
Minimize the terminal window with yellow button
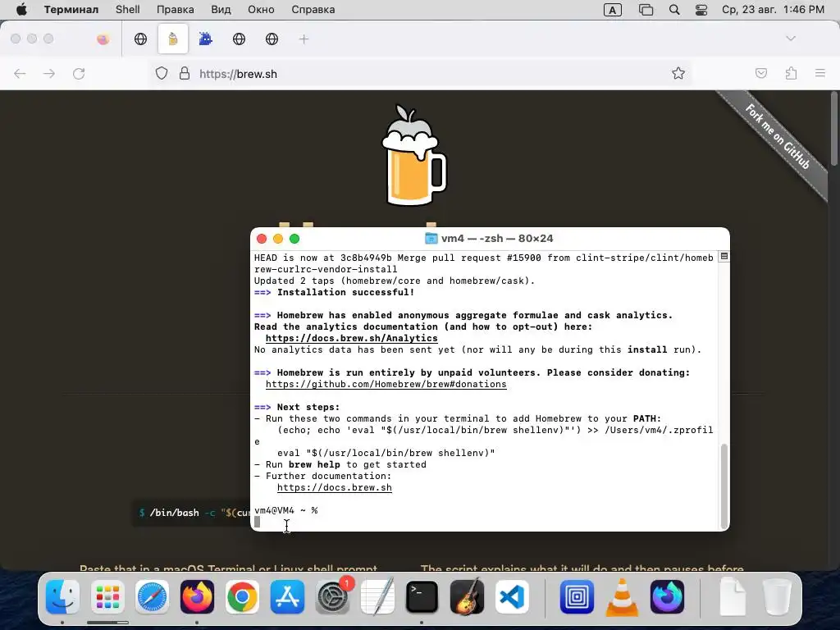278,239
